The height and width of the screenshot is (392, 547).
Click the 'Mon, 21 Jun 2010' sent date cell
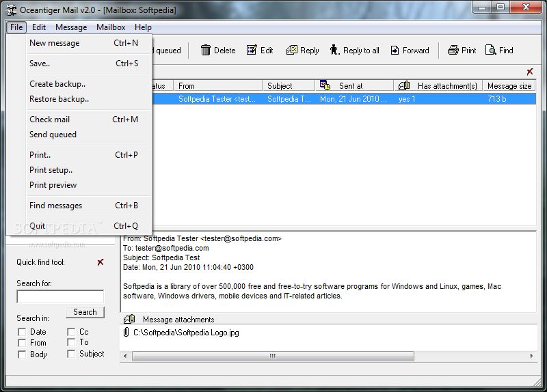tap(353, 99)
